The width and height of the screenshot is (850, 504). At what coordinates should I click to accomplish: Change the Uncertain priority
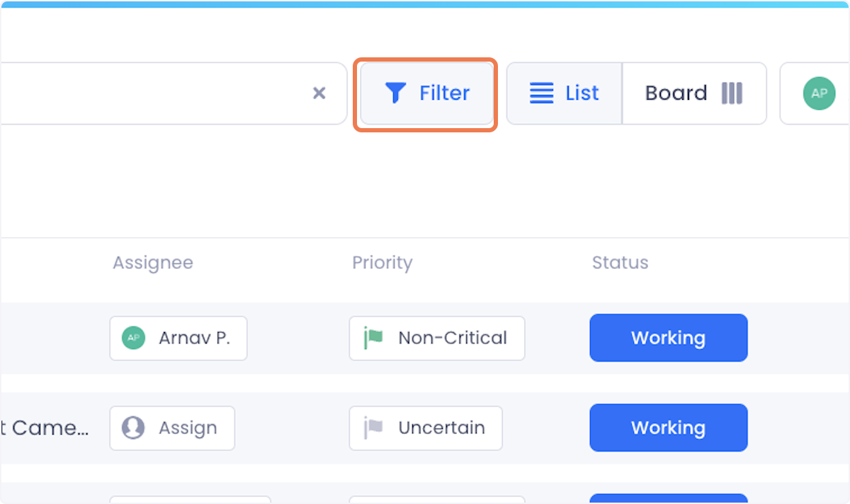tap(426, 428)
